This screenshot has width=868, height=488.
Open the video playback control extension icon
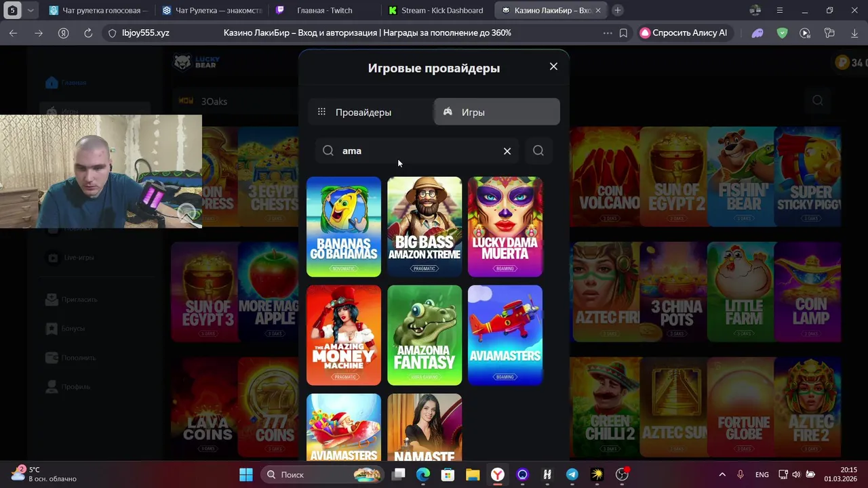click(805, 33)
